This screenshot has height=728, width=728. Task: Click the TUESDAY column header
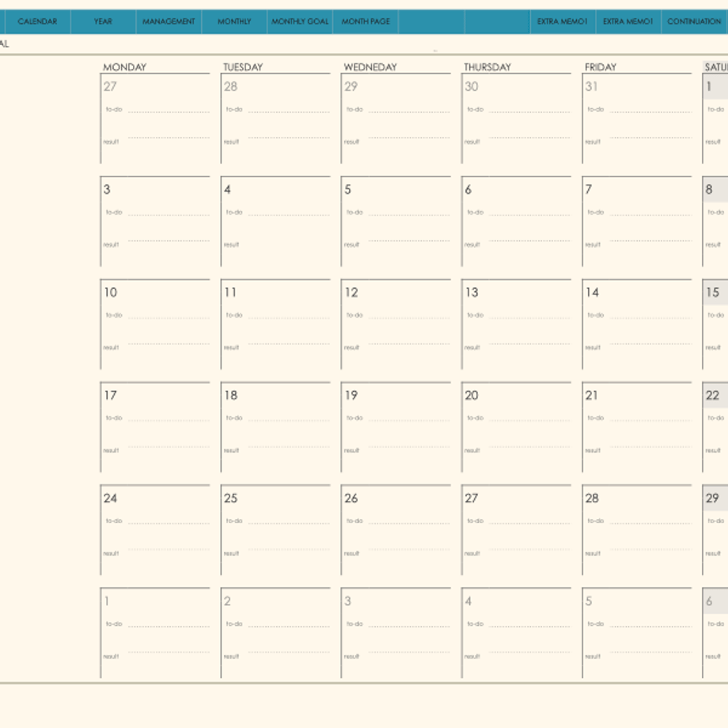click(x=243, y=66)
